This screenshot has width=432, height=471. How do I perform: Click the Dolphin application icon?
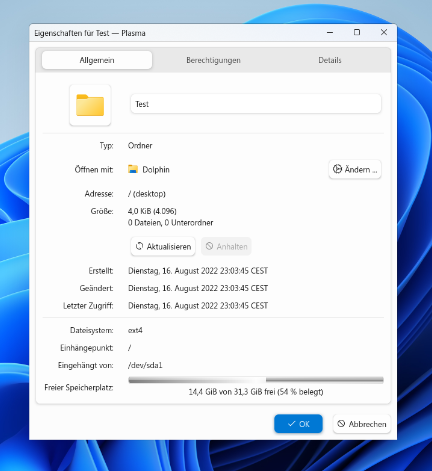tap(133, 169)
